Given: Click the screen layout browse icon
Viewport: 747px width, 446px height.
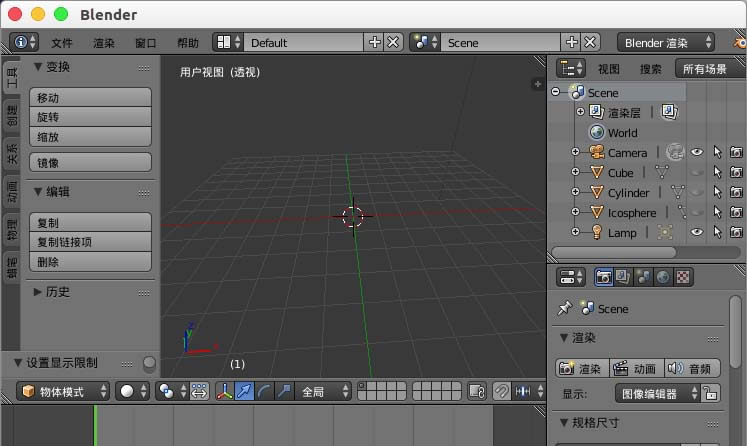Looking at the screenshot, I should tap(228, 42).
